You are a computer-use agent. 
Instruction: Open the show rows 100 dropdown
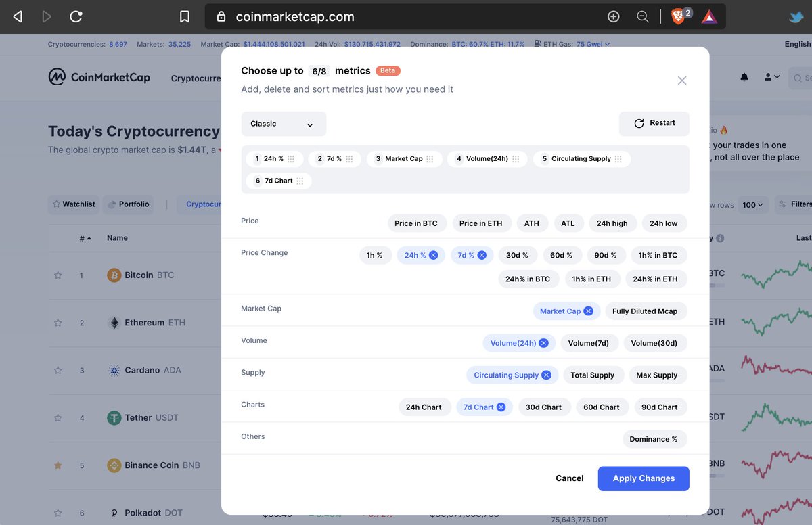click(x=752, y=204)
